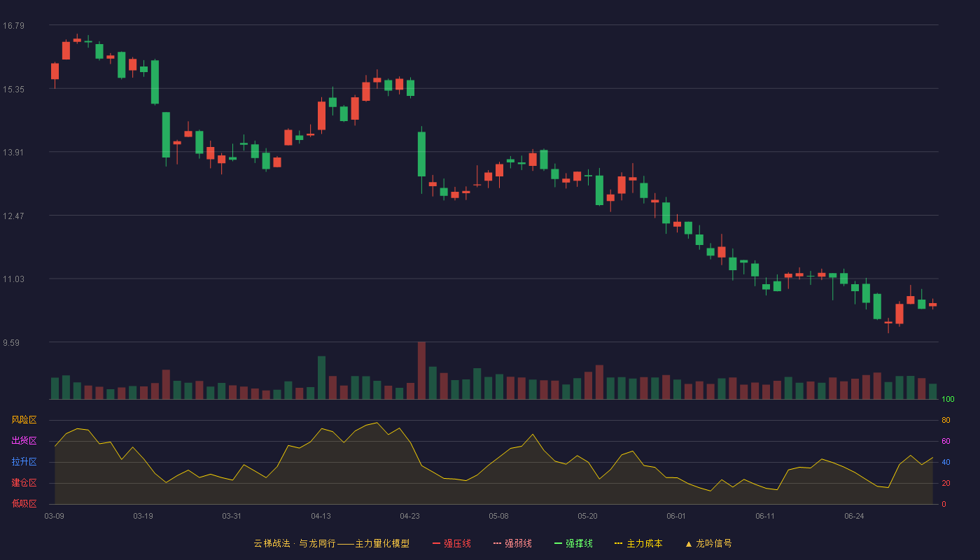Toggle the 强弱线 legend series
This screenshot has height=560, width=980.
(512, 543)
